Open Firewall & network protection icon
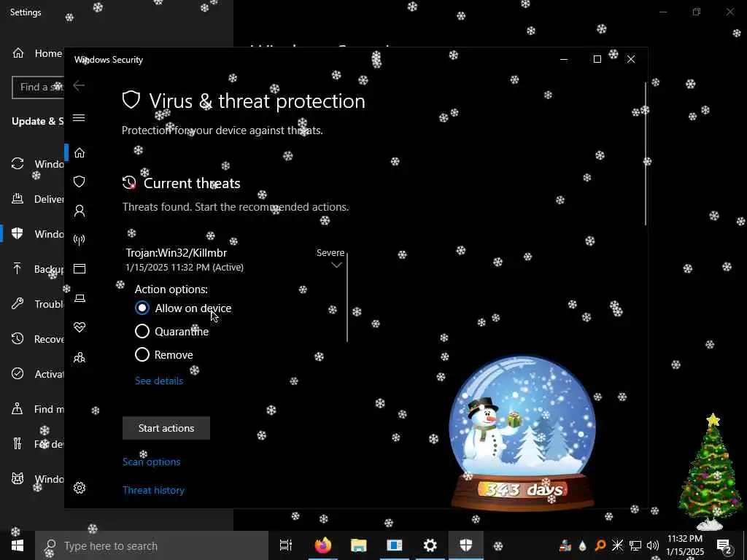The height and width of the screenshot is (560, 747). (80, 239)
